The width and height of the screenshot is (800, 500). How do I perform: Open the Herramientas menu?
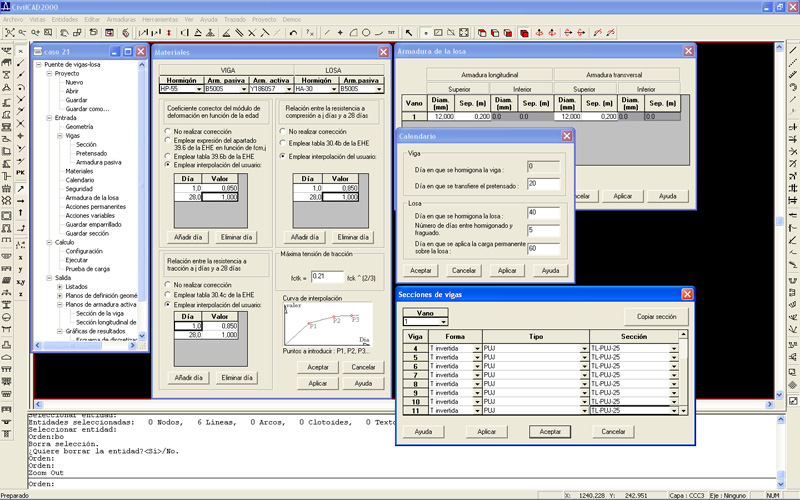coord(161,19)
